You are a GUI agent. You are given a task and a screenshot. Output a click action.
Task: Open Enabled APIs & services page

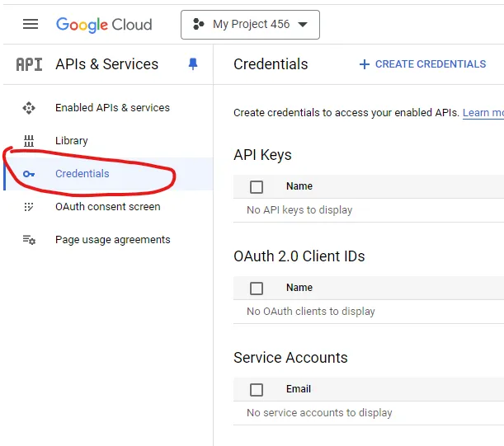pyautogui.click(x=112, y=108)
